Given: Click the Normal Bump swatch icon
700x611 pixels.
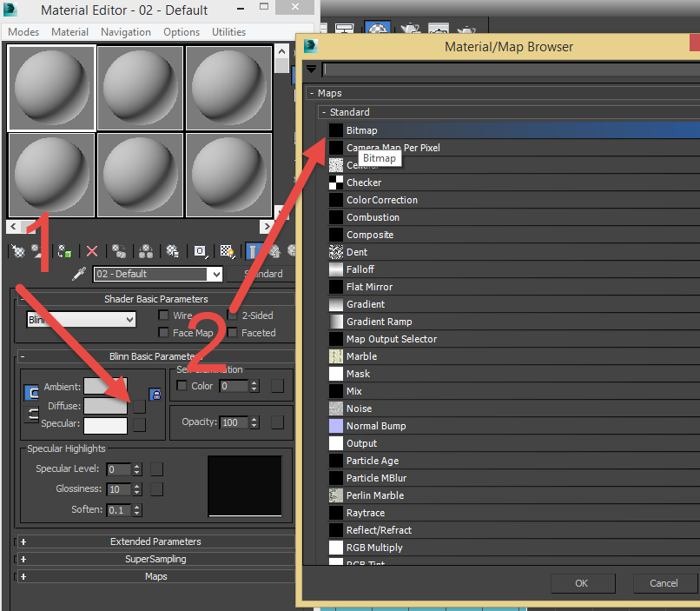Looking at the screenshot, I should pos(336,426).
